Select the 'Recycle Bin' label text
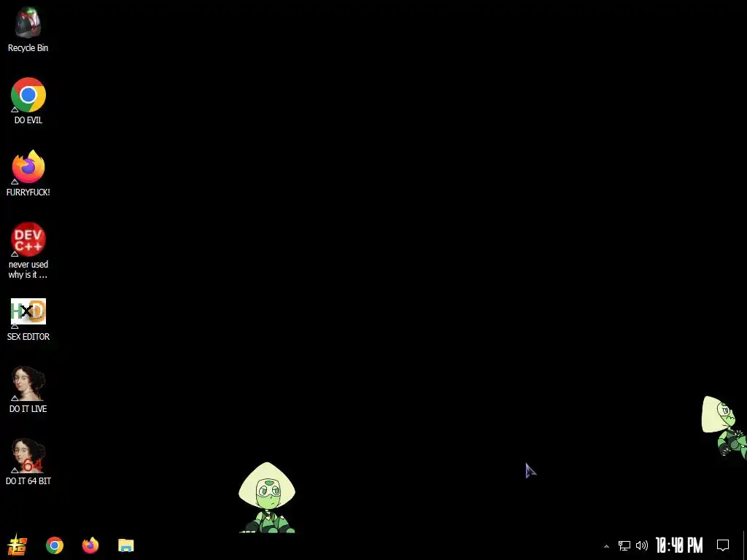 (x=28, y=47)
